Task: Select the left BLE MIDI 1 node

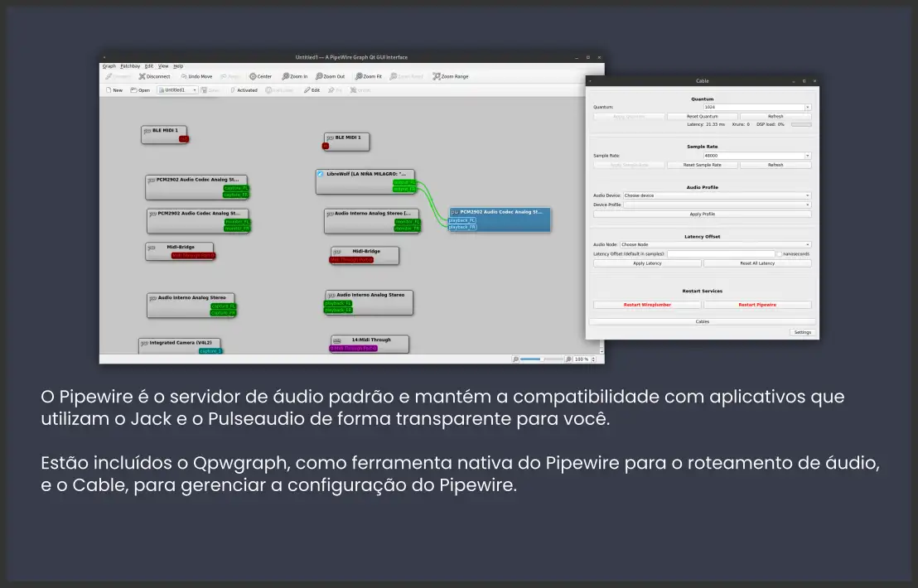Action: coord(165,134)
